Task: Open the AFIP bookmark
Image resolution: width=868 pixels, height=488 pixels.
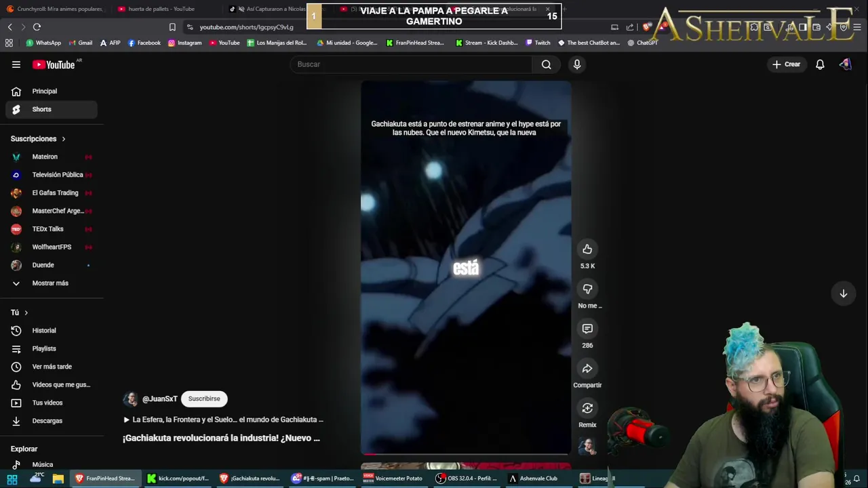Action: click(110, 43)
